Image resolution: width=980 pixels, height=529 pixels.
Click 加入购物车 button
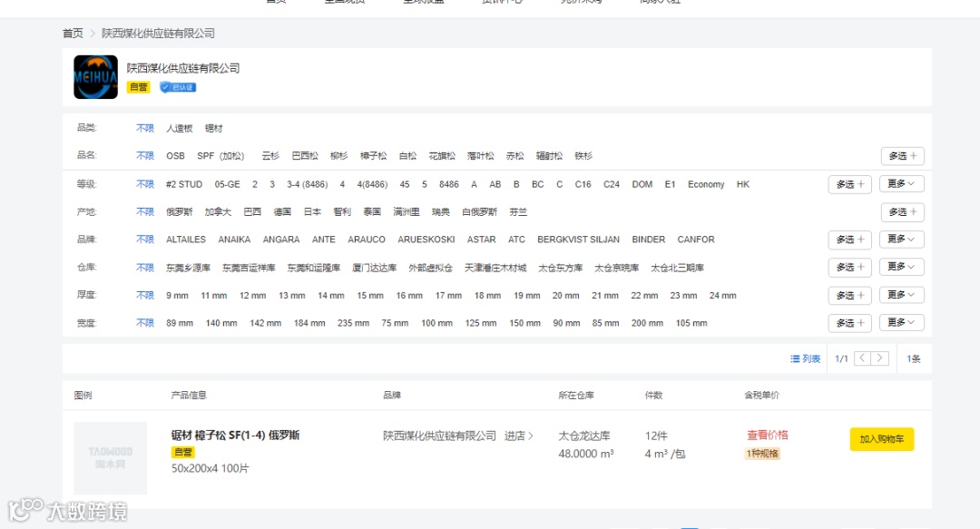tap(882, 439)
